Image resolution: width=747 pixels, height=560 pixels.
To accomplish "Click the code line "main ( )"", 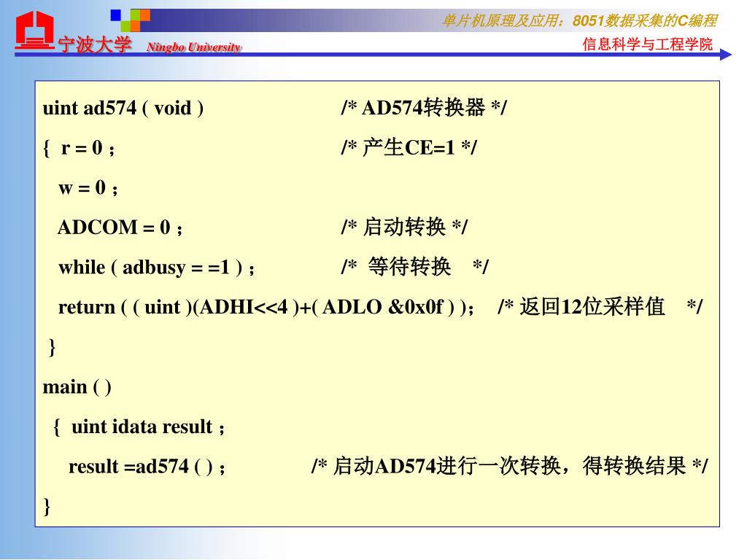I will coord(77,387).
